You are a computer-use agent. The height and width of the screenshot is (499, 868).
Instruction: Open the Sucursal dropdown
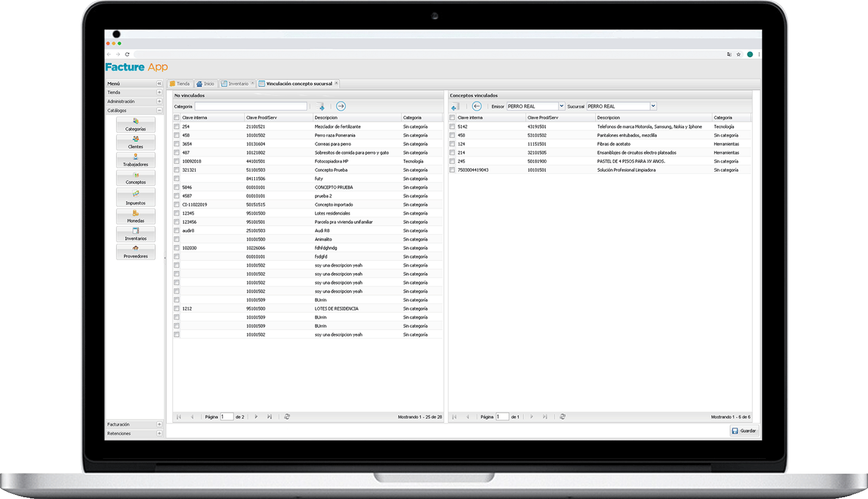click(653, 106)
